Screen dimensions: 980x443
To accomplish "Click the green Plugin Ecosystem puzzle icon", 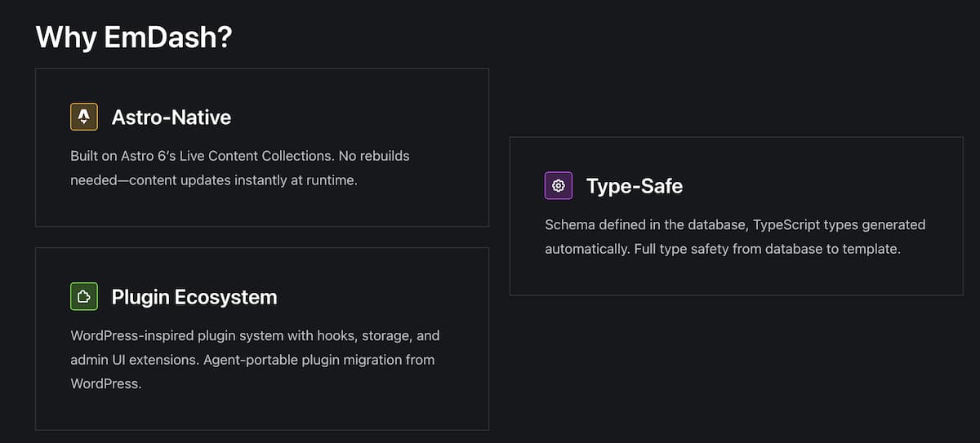I will coord(84,297).
